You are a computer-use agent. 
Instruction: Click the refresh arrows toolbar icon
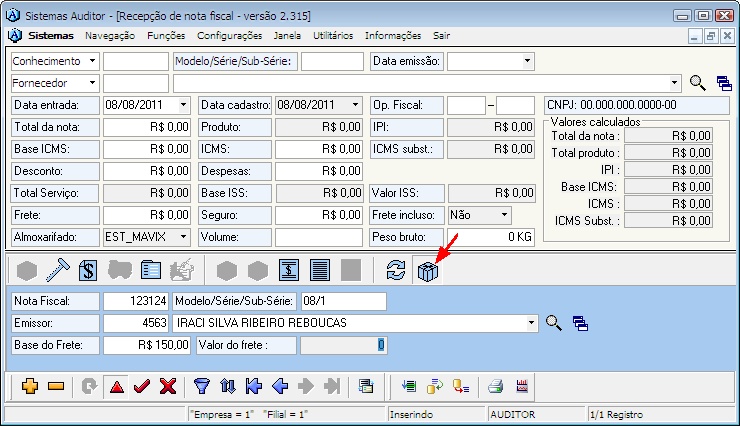point(396,270)
